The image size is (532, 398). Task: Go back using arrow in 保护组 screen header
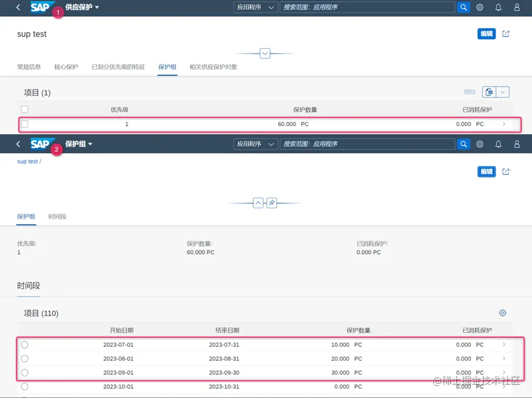pyautogui.click(x=19, y=144)
